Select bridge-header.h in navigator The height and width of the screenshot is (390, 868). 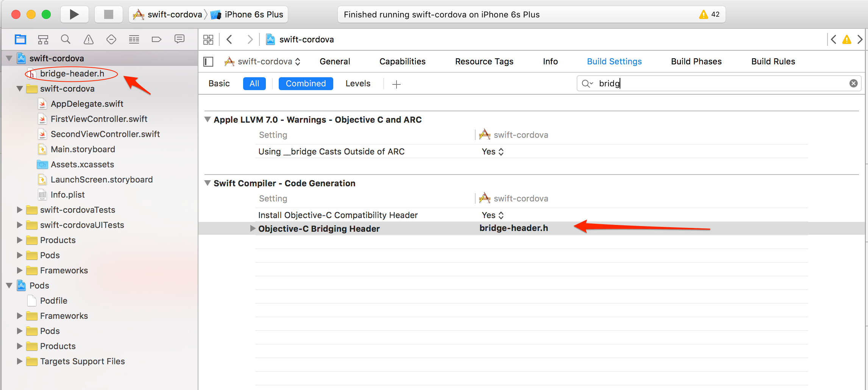point(72,73)
